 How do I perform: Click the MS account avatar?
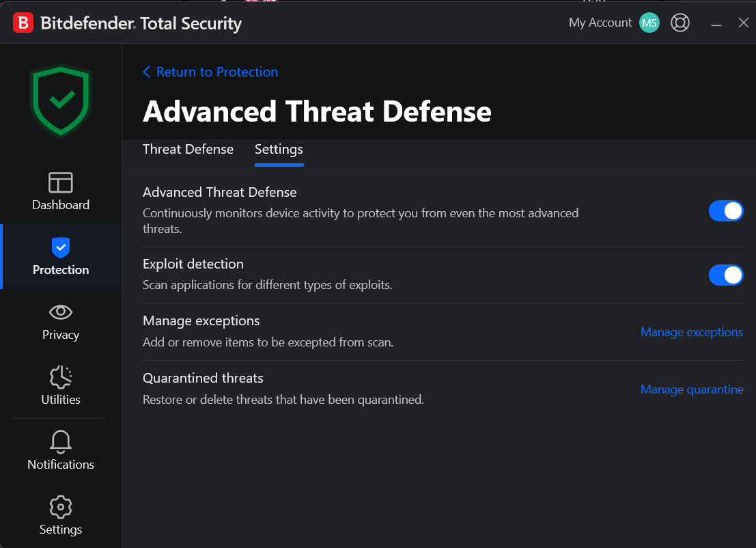pyautogui.click(x=649, y=23)
